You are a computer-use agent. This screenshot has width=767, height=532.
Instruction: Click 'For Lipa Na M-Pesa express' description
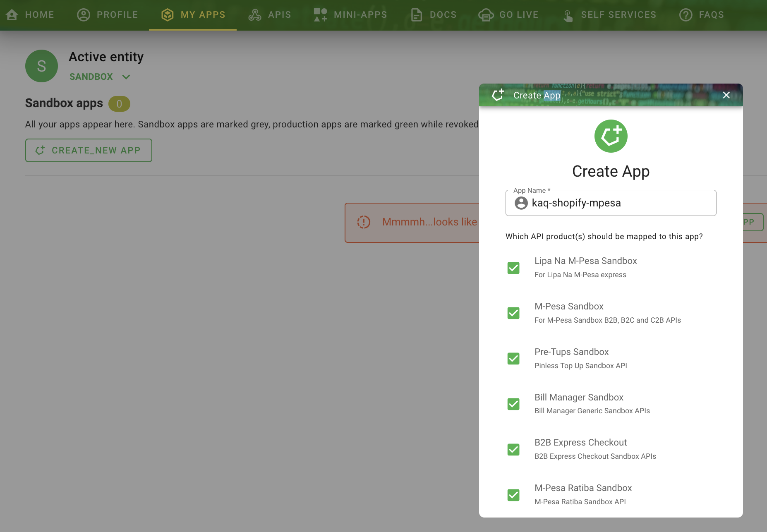click(580, 275)
